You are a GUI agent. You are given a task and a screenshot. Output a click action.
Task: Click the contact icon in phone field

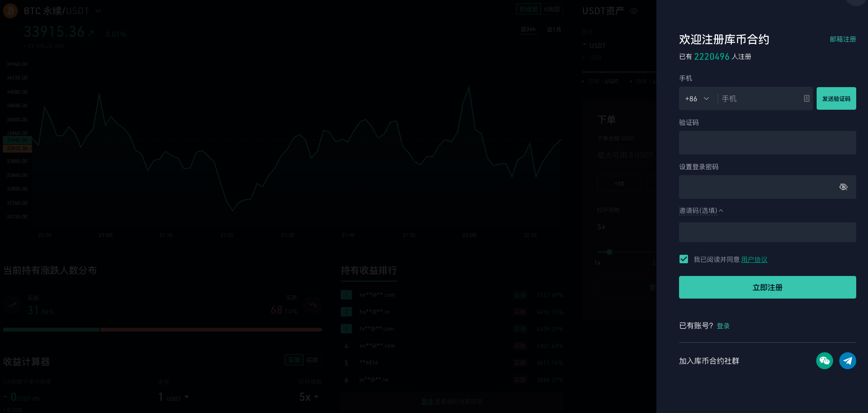pos(806,98)
